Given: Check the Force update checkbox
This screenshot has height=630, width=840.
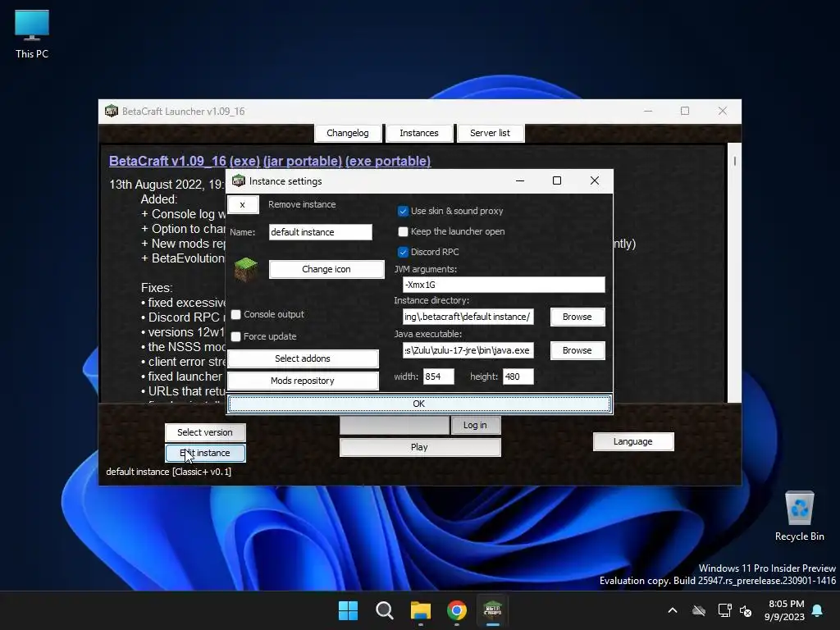Looking at the screenshot, I should pyautogui.click(x=235, y=336).
